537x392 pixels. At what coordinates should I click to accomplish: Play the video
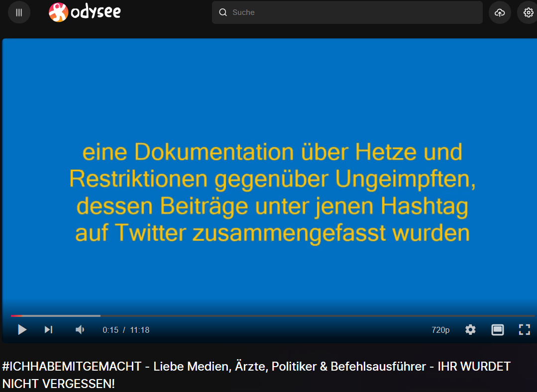(x=22, y=330)
